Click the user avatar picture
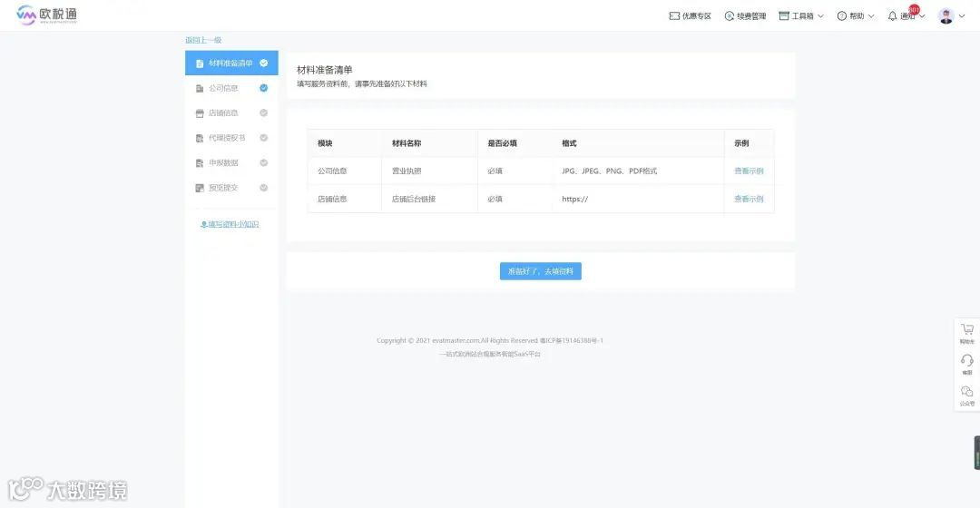 [x=946, y=16]
